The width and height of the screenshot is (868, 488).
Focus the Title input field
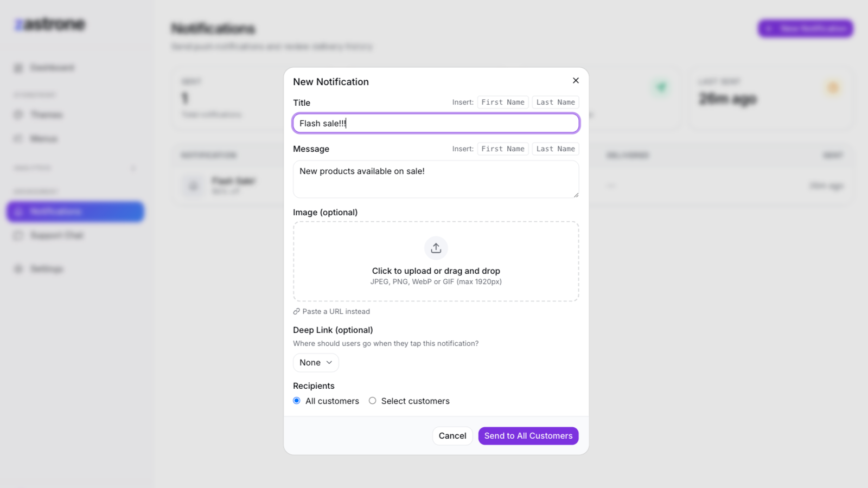[x=436, y=123]
